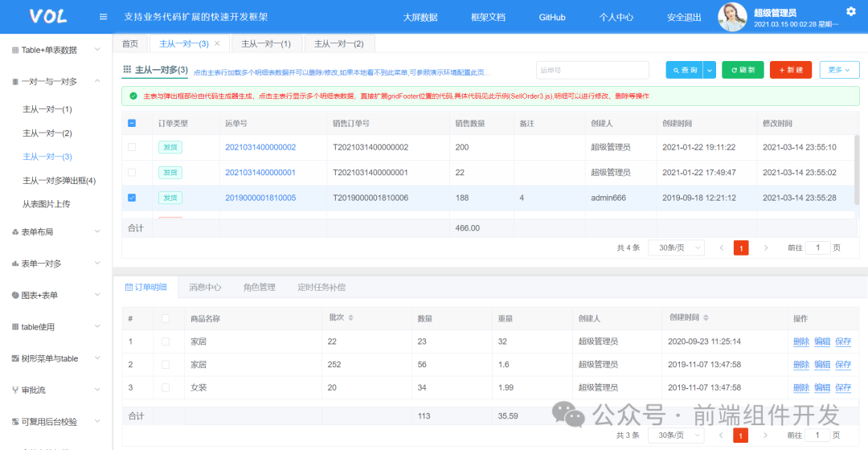Check row for order 2021031400000002

point(132,147)
